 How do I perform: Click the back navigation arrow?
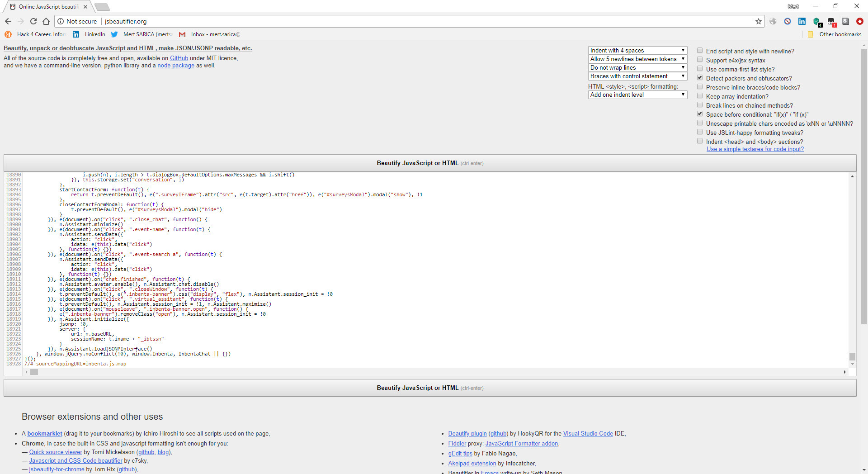[8, 21]
